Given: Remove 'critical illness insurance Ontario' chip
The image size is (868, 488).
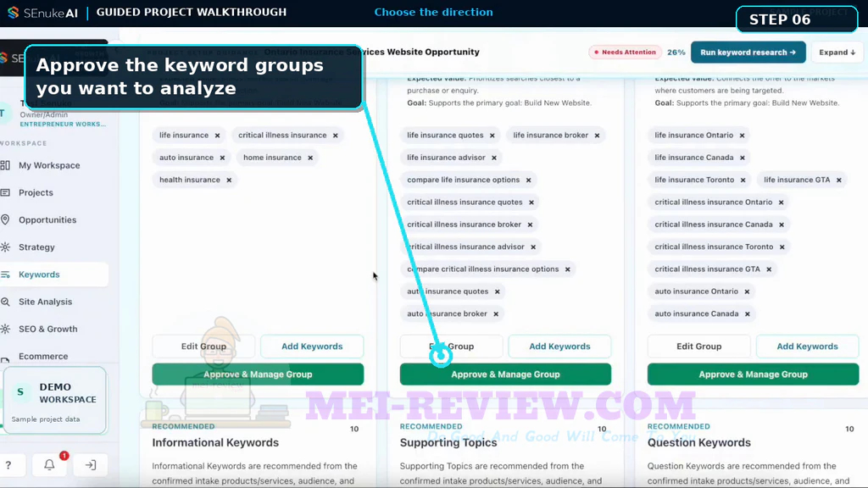Looking at the screenshot, I should click(x=782, y=202).
